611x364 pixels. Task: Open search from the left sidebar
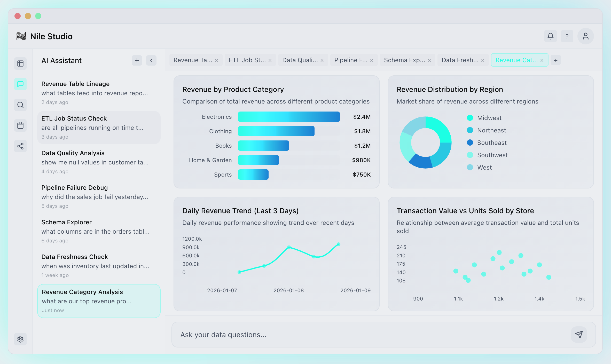(x=20, y=105)
